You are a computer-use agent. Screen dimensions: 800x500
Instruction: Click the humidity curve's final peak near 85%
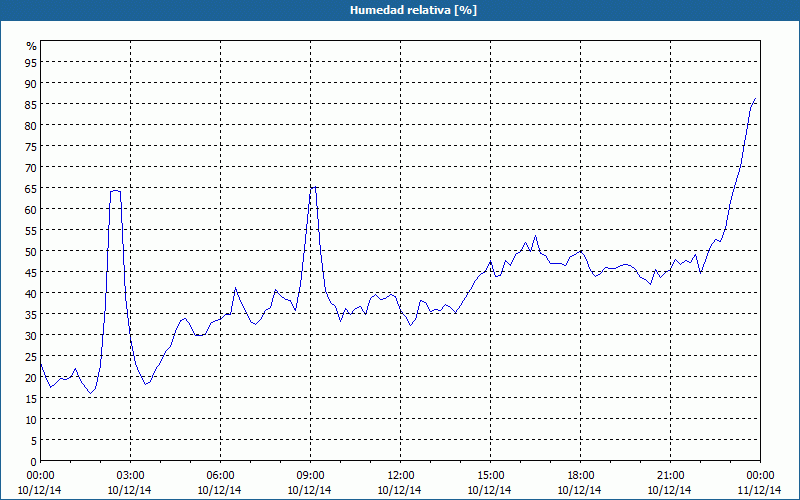coord(755,98)
